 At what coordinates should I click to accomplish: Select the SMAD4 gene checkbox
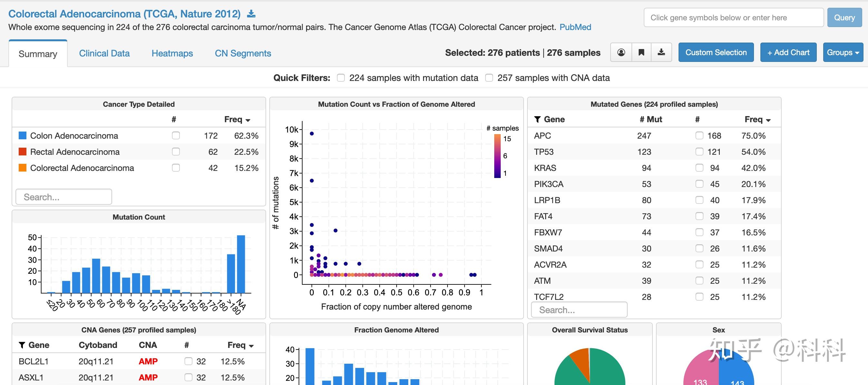(x=699, y=249)
